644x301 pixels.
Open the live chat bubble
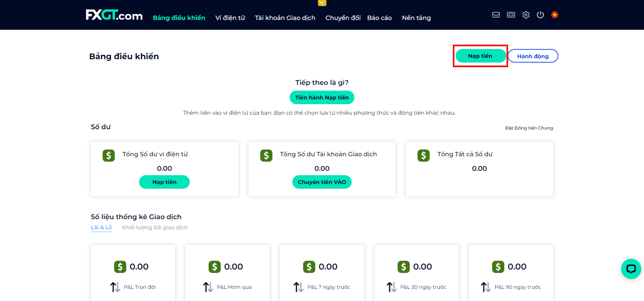coord(631,269)
